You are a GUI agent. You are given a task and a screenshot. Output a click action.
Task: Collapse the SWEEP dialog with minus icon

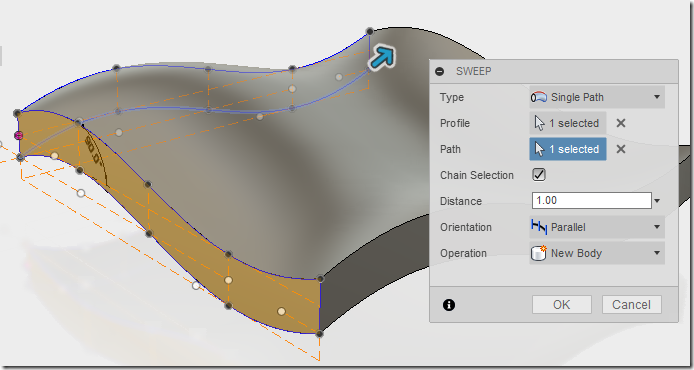(x=440, y=71)
